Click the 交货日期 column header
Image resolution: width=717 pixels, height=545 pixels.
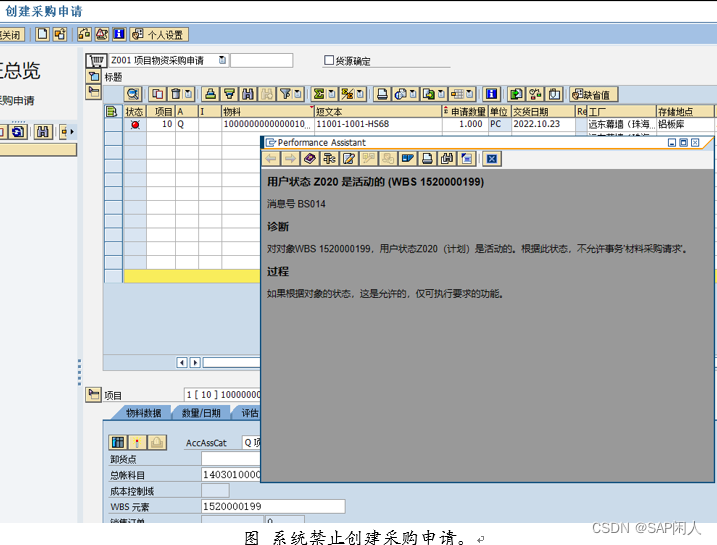point(543,111)
